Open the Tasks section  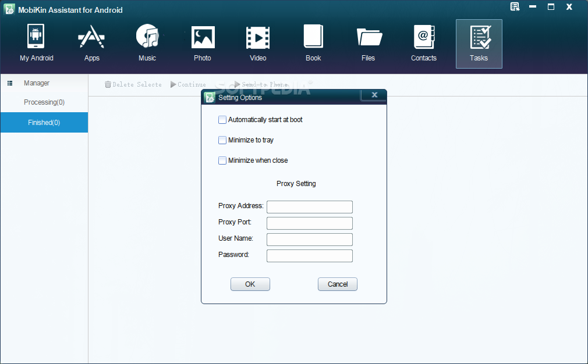(x=479, y=44)
